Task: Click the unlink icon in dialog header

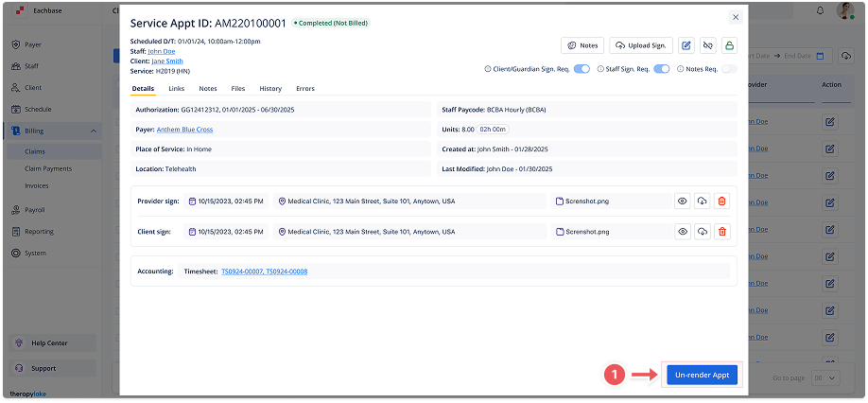Action: (707, 45)
